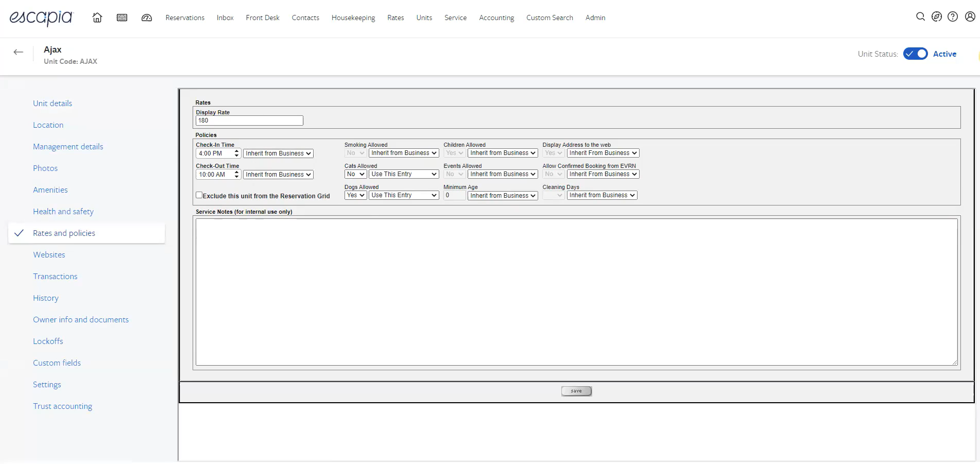The image size is (980, 464).
Task: Open the reservation grid calendar icon
Action: pos(122,18)
